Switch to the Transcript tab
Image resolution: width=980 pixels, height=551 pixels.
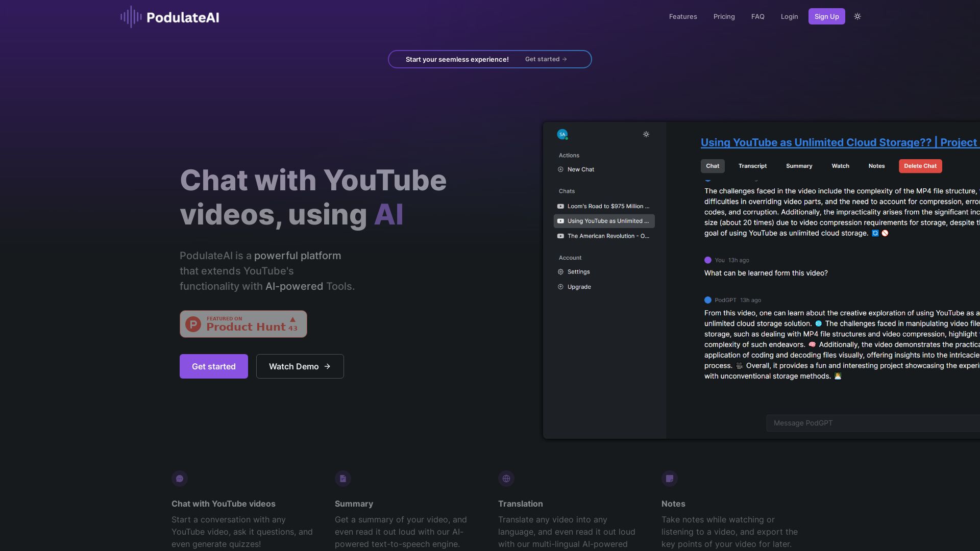(x=752, y=166)
